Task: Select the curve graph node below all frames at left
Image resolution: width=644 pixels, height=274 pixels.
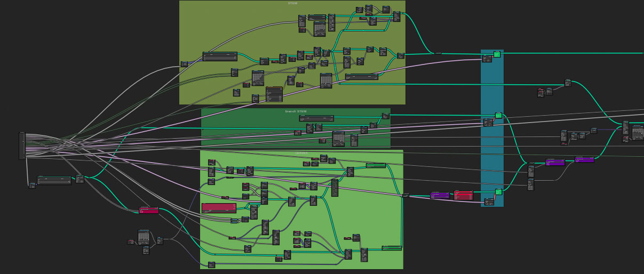Action: pos(144,237)
